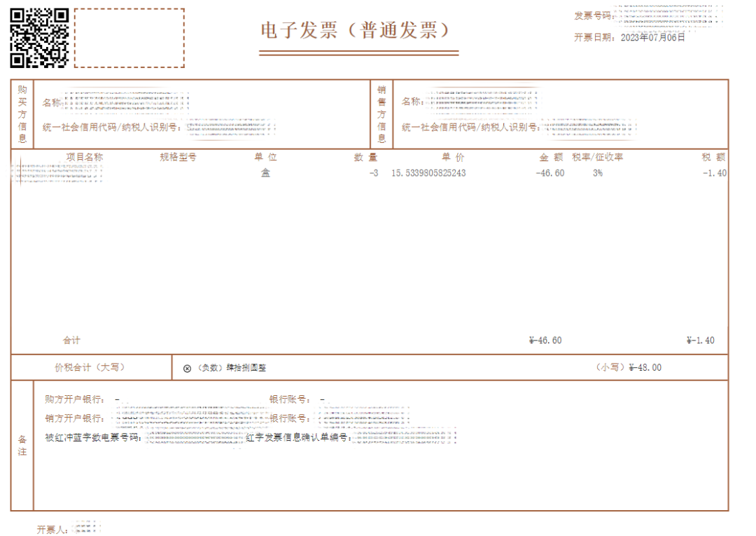
Task: Select the unit value 盒
Action: [x=265, y=173]
